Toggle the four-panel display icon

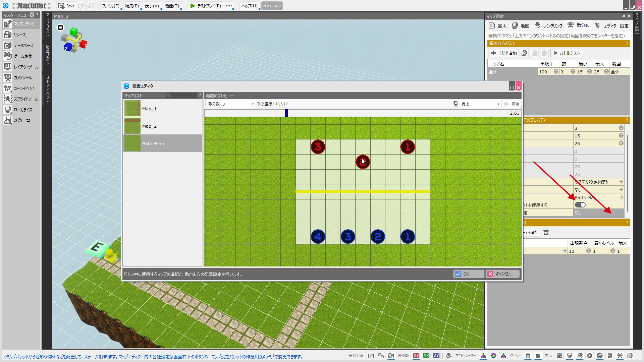pyautogui.click(x=559, y=356)
